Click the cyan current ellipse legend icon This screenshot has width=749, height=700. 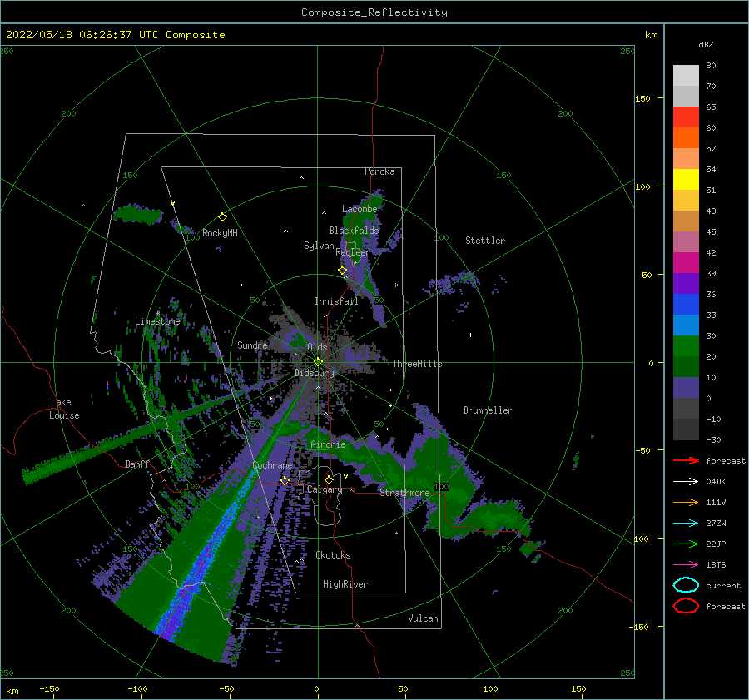coord(686,585)
